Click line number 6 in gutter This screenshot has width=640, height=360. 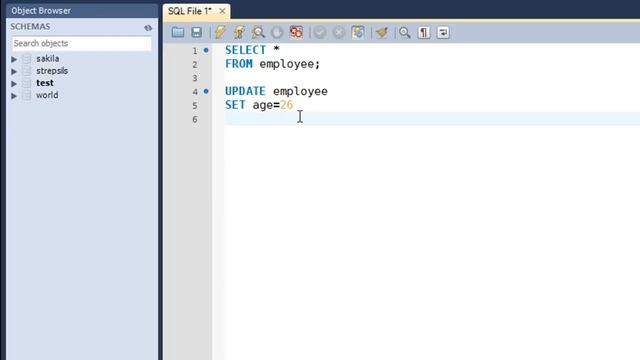195,119
